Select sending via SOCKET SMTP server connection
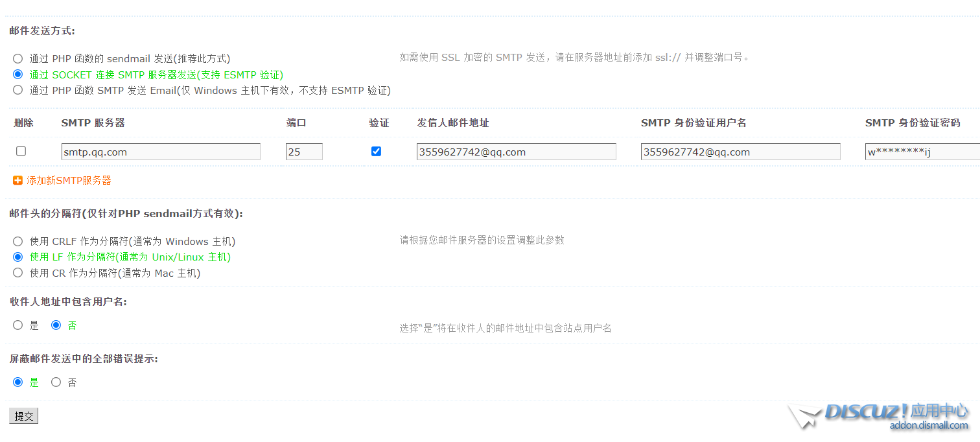Screen dimensions: 980x442 [x=17, y=75]
